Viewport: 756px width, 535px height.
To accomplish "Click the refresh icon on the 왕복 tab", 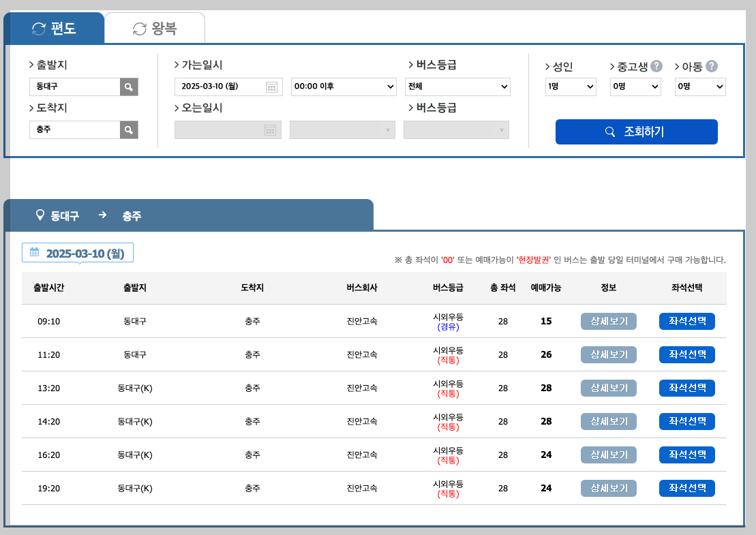I will coord(140,28).
